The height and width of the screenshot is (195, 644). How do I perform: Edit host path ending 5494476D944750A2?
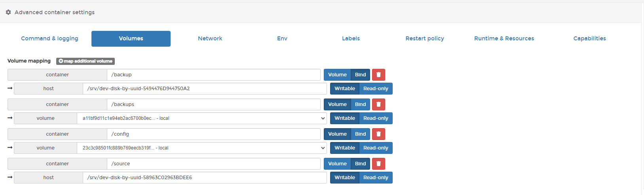205,89
